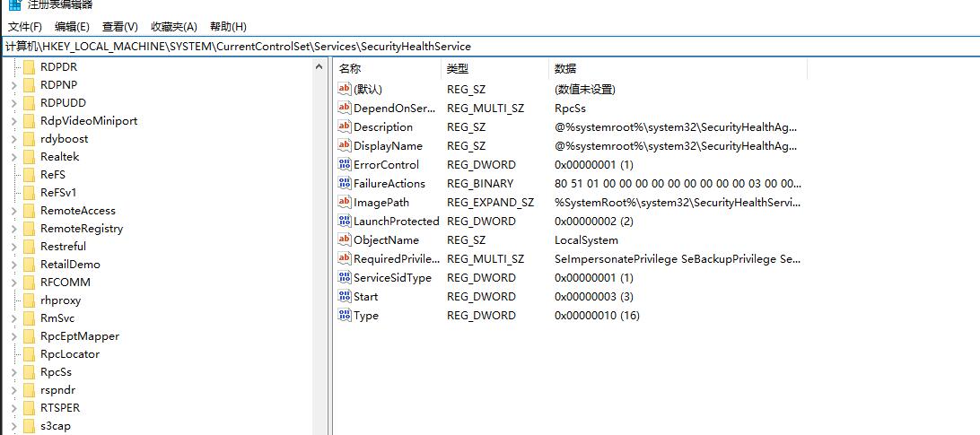Expand the RpcEptMapper key arrow

click(x=13, y=336)
